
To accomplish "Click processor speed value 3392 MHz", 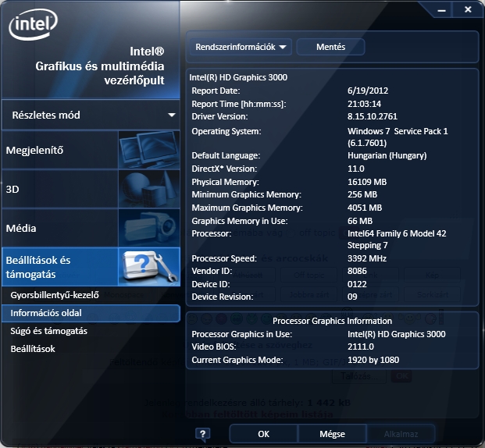I will 367,258.
